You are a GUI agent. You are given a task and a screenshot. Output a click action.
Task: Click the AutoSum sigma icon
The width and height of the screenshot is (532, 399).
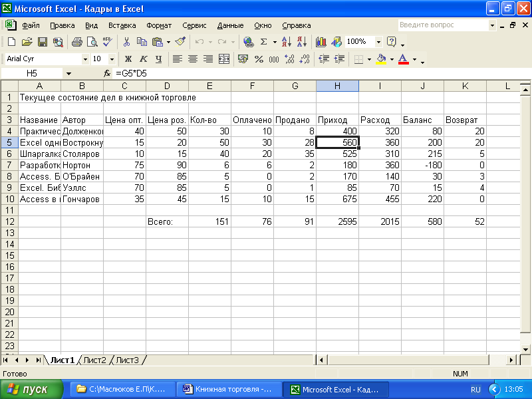263,42
